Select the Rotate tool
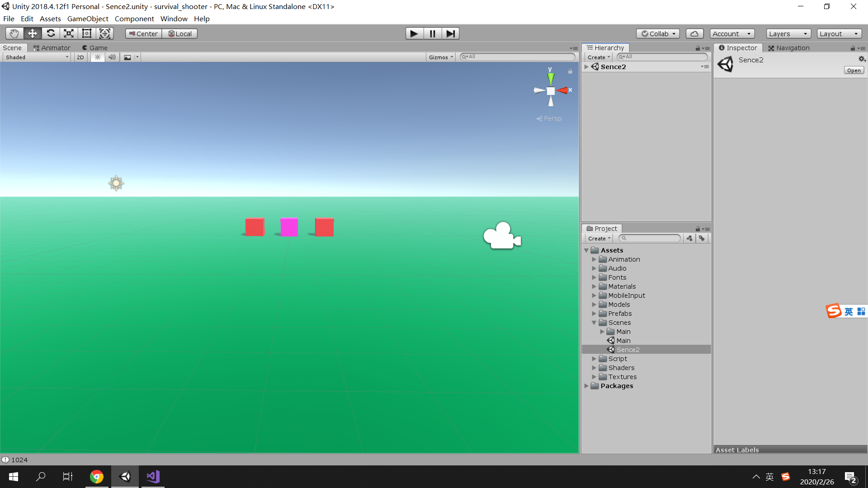Viewport: 868px width, 488px height. pyautogui.click(x=51, y=33)
